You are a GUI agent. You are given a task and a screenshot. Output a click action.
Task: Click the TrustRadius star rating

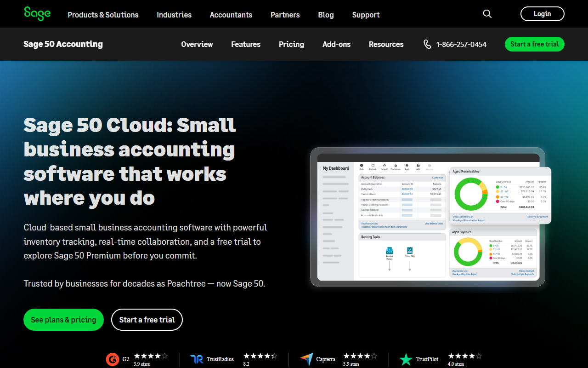(260, 356)
